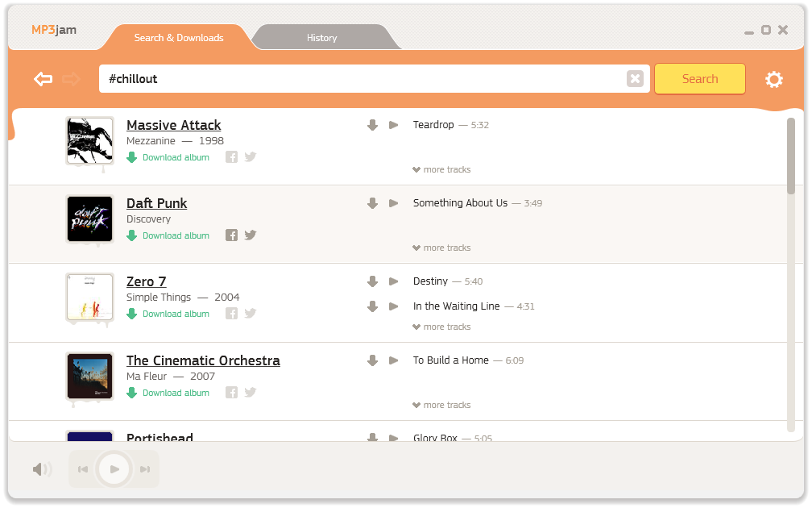Open The Cinematic Orchestra artist link
The image size is (812, 508).
(x=203, y=360)
